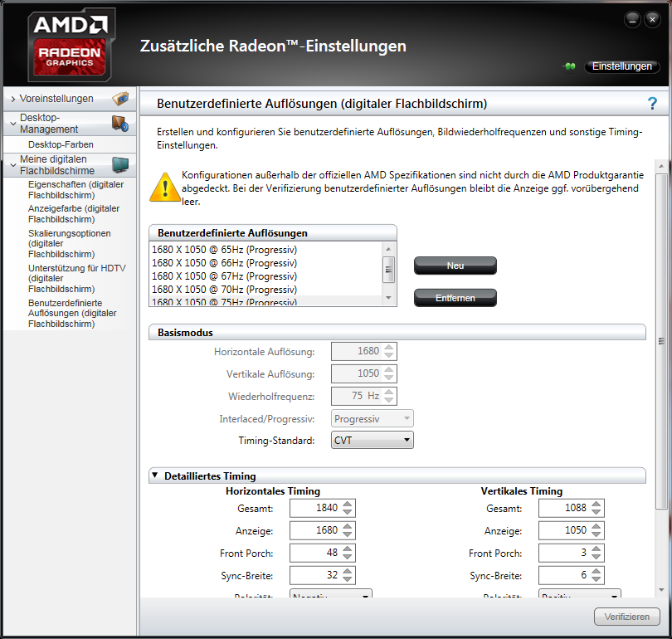The width and height of the screenshot is (672, 639).
Task: Collapse Meine digitalen Flachbildschirme section
Action: (x=12, y=165)
